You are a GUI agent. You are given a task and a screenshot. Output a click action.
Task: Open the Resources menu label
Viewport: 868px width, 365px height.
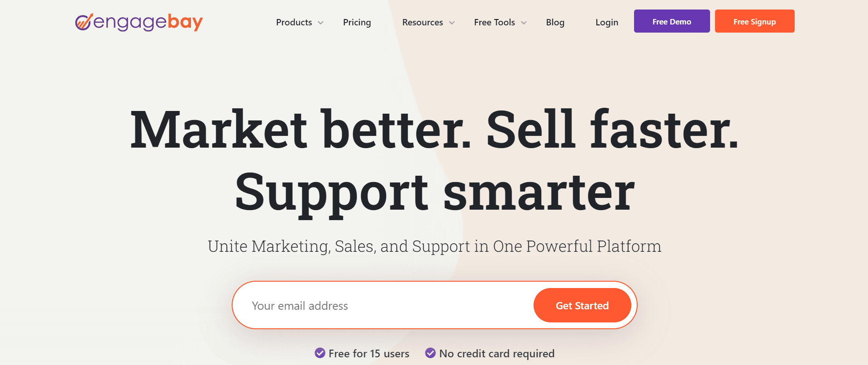tap(422, 22)
